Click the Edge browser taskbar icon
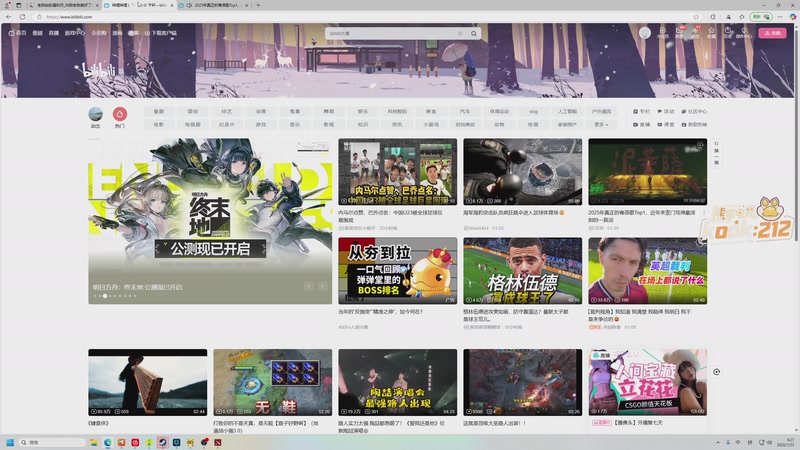 [107, 442]
